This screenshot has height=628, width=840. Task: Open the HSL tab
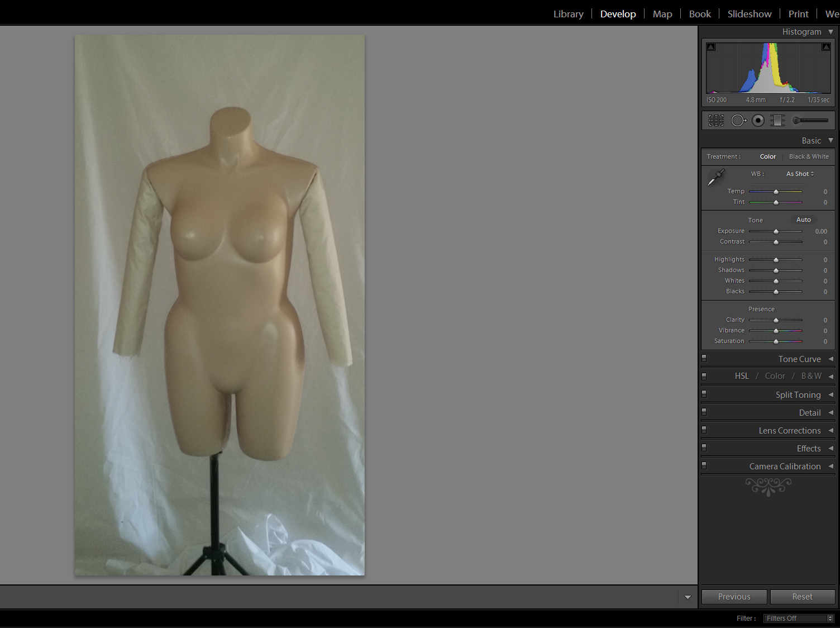pyautogui.click(x=742, y=376)
